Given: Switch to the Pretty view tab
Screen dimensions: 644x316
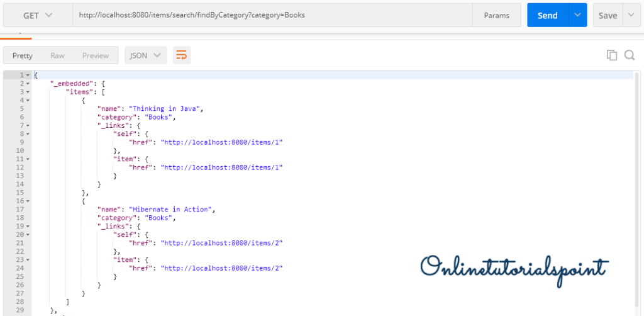Looking at the screenshot, I should tap(23, 55).
